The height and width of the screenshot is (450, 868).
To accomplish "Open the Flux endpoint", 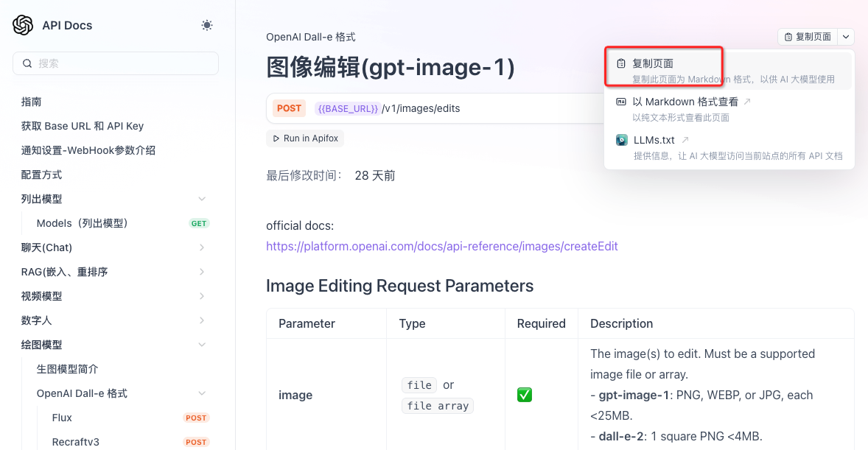I will [x=62, y=418].
